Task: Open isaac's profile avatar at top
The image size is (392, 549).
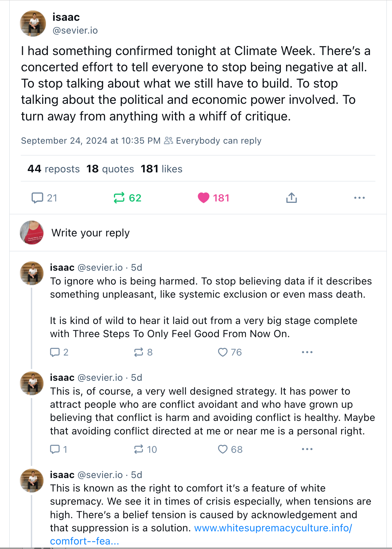Action: (33, 24)
